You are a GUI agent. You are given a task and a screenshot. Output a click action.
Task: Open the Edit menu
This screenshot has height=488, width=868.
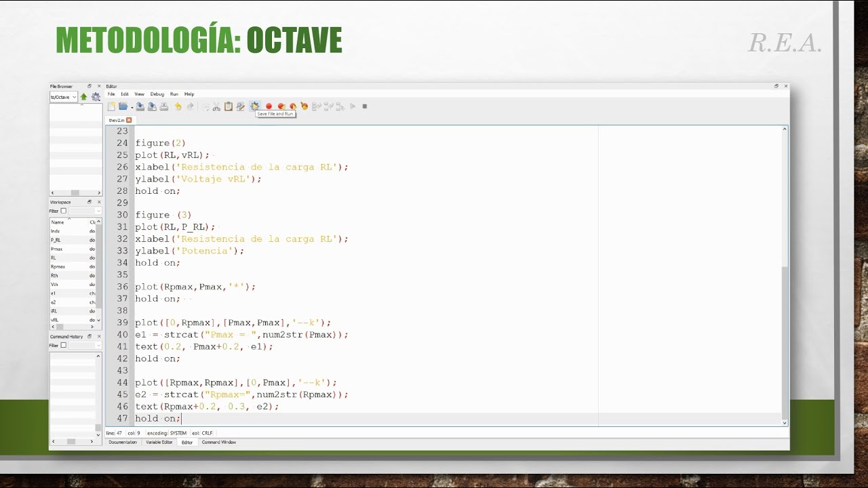tap(125, 94)
